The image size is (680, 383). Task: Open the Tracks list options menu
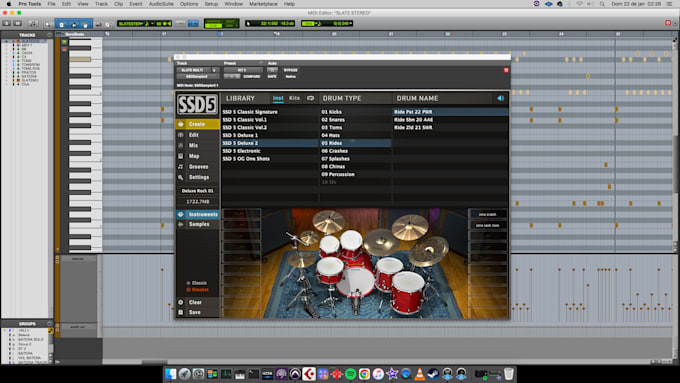click(49, 35)
